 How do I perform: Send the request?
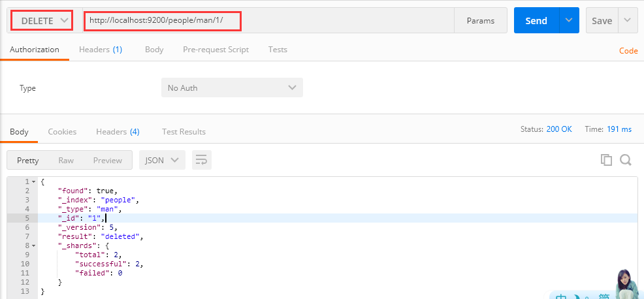pos(536,20)
